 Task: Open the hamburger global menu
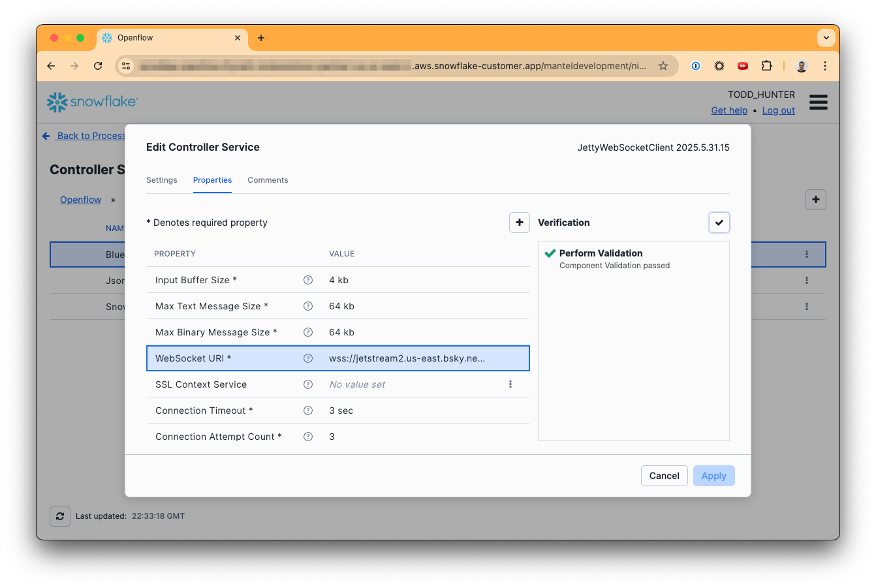pyautogui.click(x=819, y=102)
